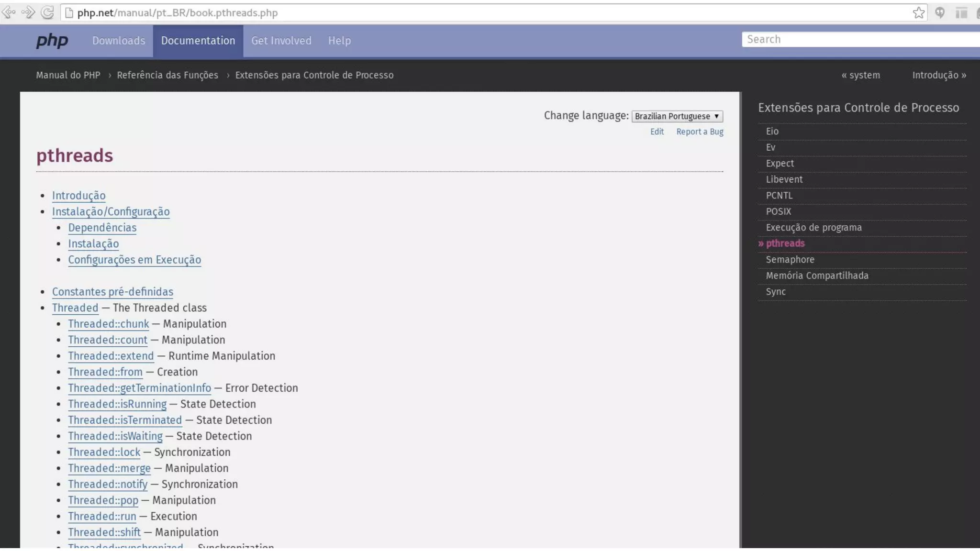Click the Search input field

859,39
